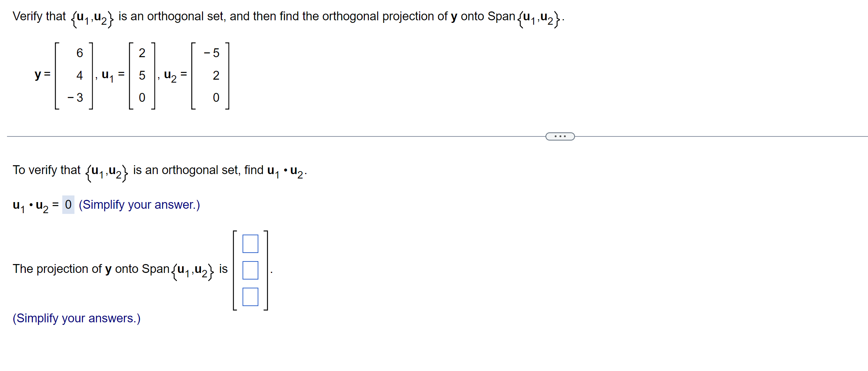Click entry -5 in vector u2

[211, 53]
